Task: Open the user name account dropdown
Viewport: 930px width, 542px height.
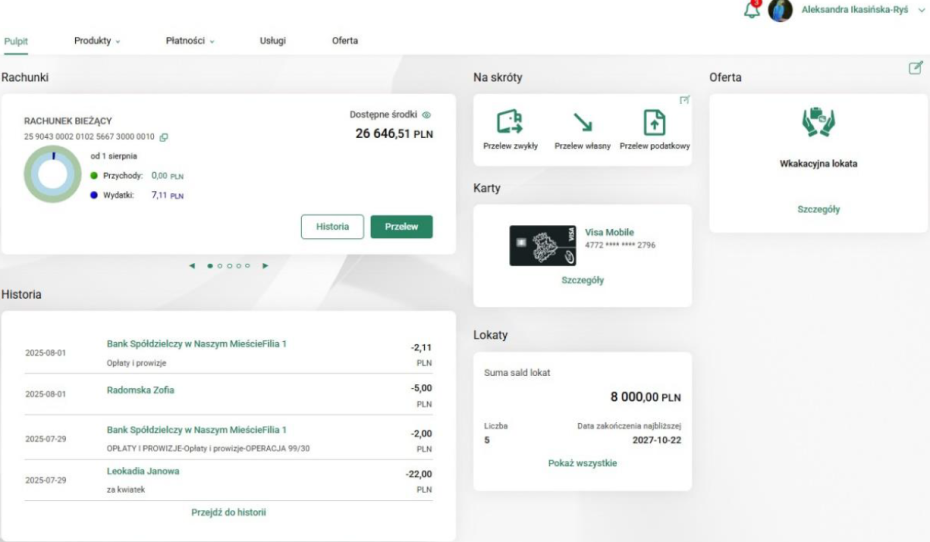Action: pos(860,9)
